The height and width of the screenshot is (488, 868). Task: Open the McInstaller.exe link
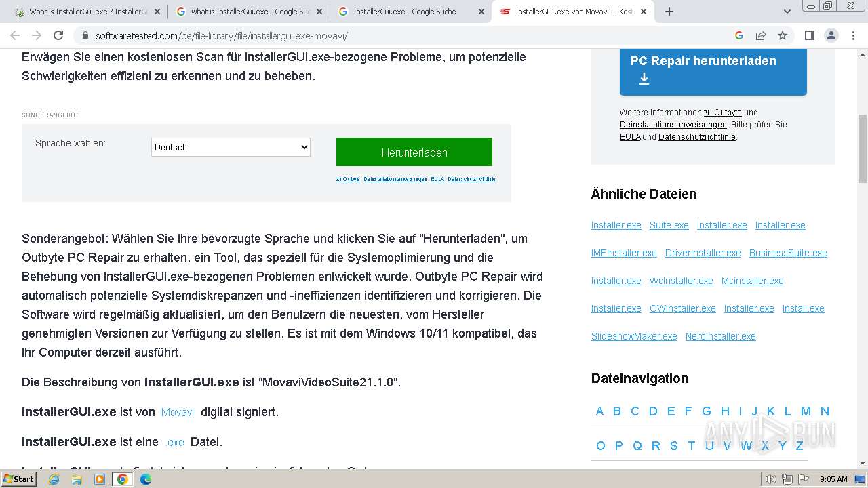752,281
